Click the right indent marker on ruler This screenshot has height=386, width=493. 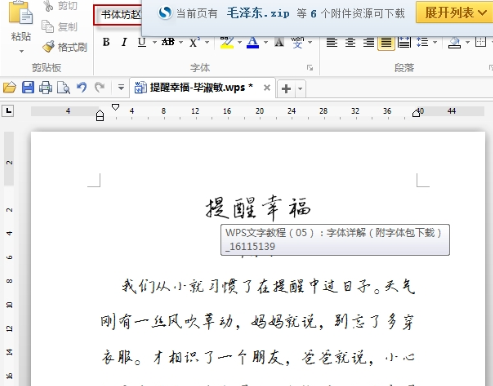click(x=416, y=113)
